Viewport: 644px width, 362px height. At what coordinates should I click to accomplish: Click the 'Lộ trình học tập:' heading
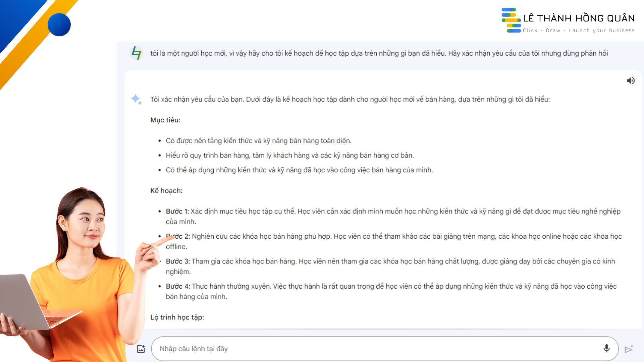[x=177, y=317]
